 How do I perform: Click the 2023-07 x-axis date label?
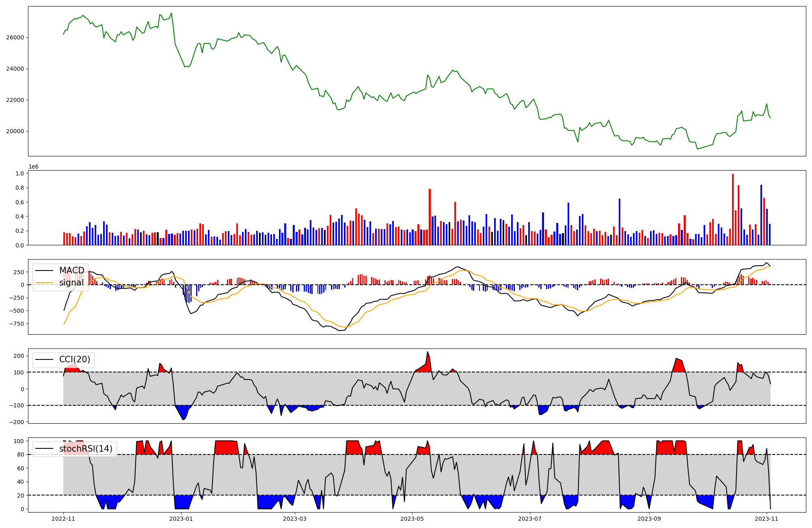530,519
